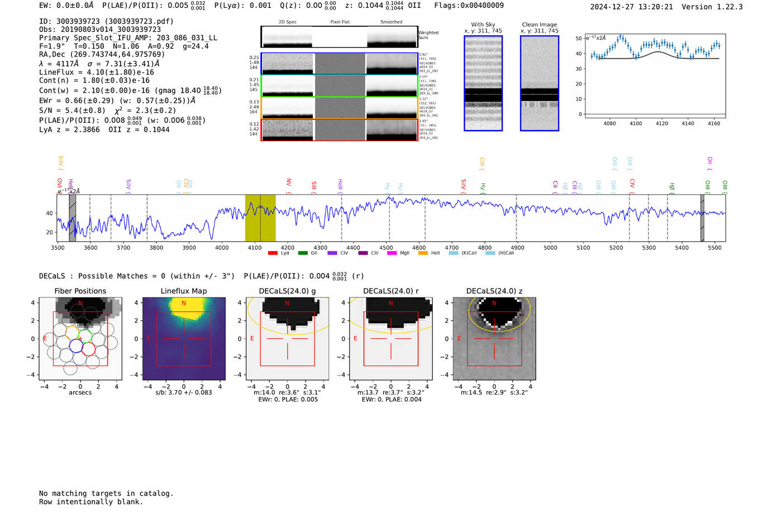Click the DECaLS Possible Matches heading

click(137, 276)
